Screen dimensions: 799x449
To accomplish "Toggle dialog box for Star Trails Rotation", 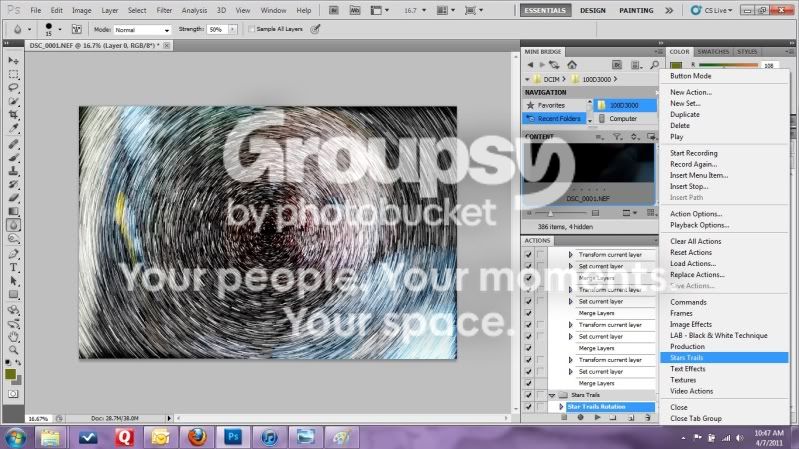I will tap(540, 407).
